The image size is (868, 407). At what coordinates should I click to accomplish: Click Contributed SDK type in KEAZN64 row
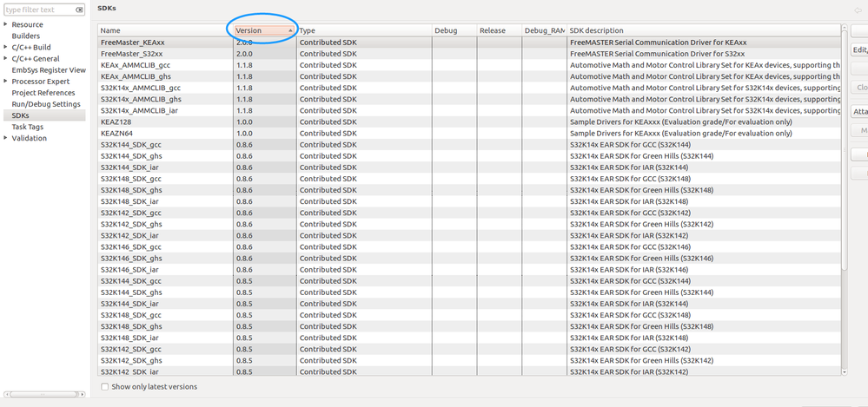tap(328, 134)
